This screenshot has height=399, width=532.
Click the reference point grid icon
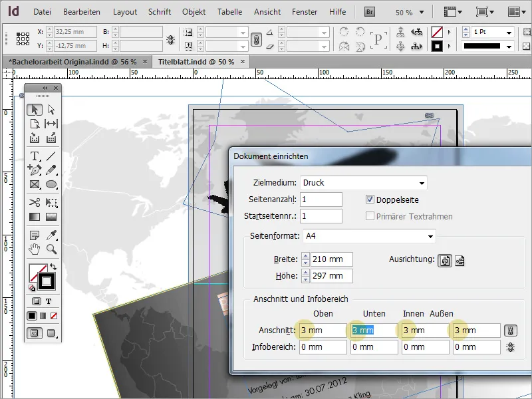pyautogui.click(x=23, y=39)
